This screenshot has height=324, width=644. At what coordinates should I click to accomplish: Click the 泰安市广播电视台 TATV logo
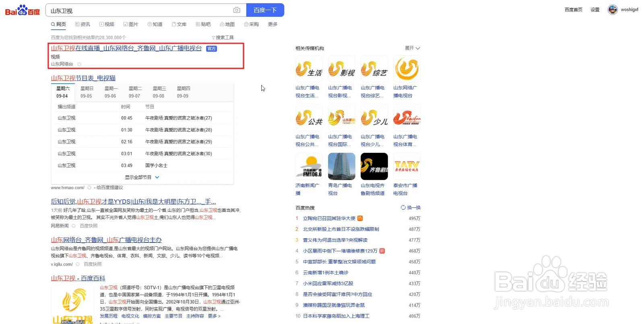[x=407, y=166]
